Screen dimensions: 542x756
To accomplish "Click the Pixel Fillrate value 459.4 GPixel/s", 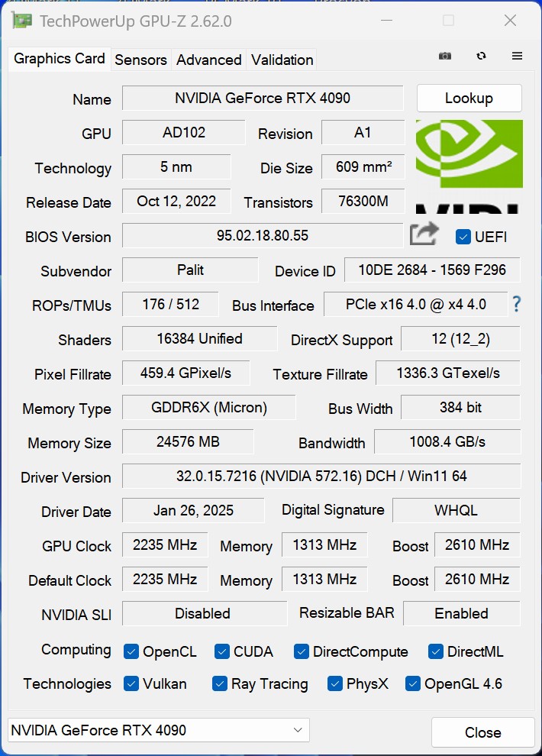I will 186,373.
